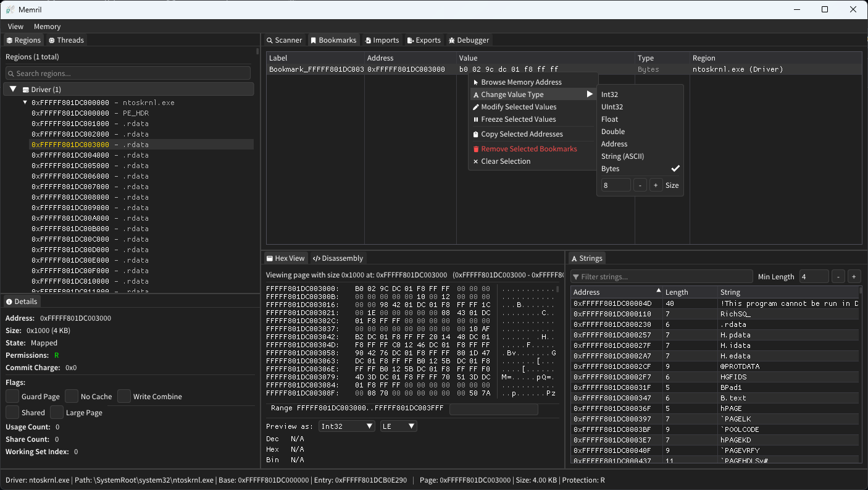Viewport: 868px width, 490px height.
Task: Choose Clear Selection in context menu
Action: tap(533, 161)
